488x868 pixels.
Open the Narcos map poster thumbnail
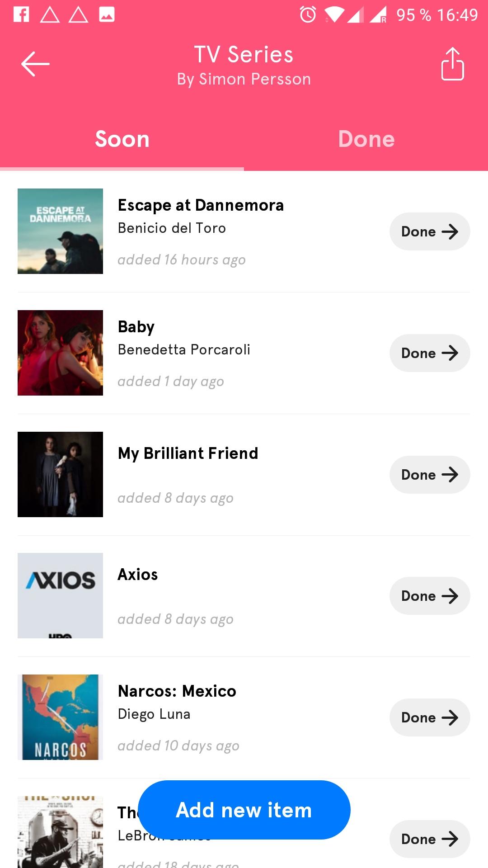click(60, 717)
